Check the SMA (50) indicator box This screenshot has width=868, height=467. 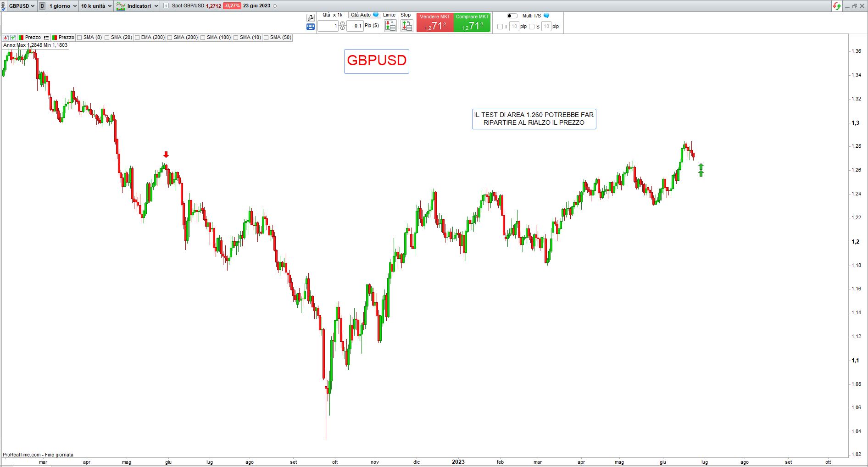(x=266, y=38)
